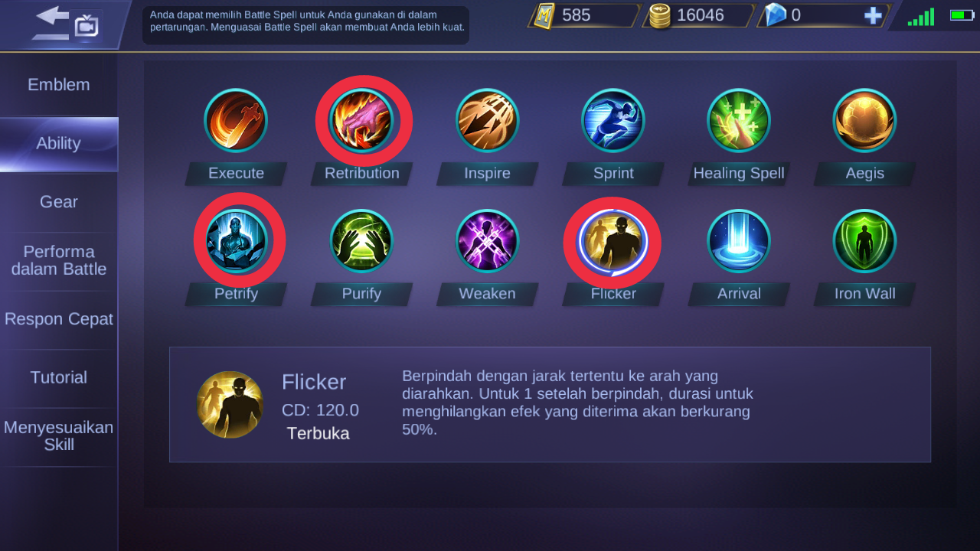Open Performa dalam Battle section
The height and width of the screenshot is (551, 980).
point(59,261)
